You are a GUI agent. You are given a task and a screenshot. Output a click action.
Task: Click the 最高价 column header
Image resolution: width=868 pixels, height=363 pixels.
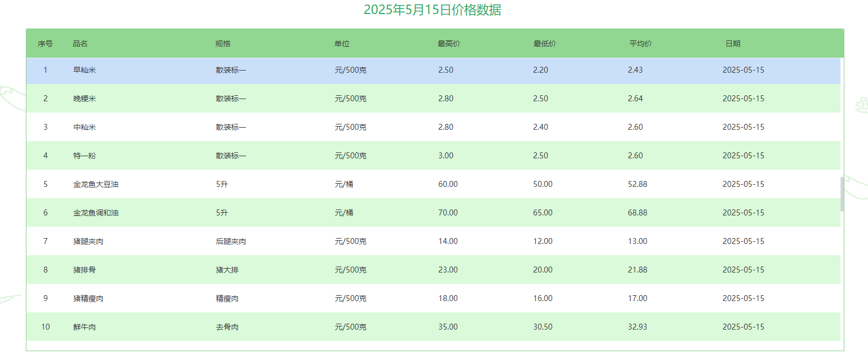tap(449, 44)
